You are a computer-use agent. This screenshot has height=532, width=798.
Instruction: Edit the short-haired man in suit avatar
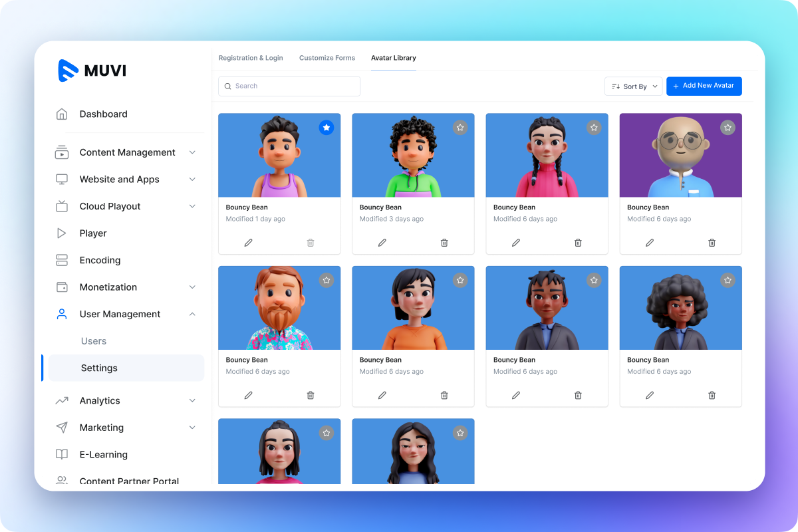[x=516, y=395]
